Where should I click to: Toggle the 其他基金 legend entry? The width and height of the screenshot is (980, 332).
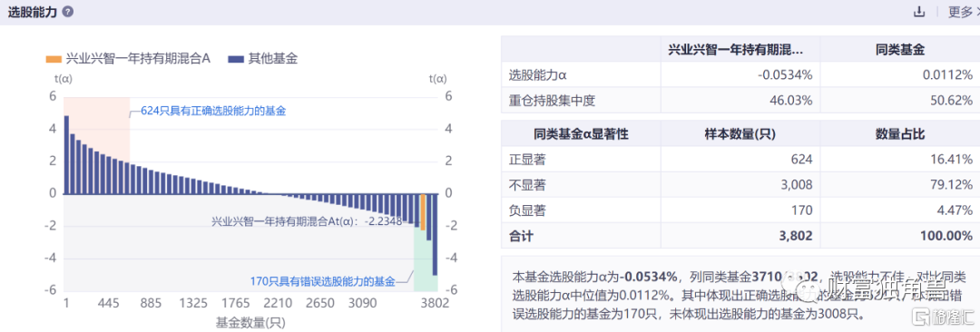(263, 59)
